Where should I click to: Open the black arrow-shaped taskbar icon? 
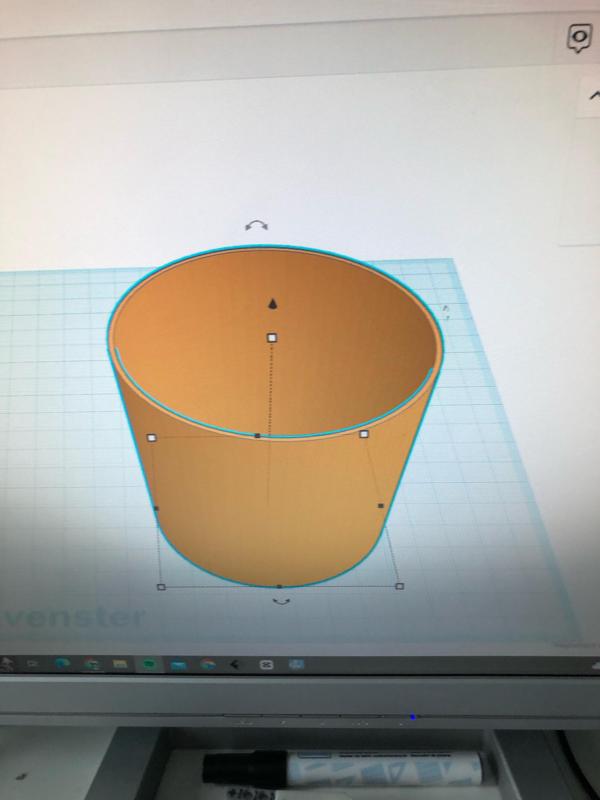(x=235, y=664)
